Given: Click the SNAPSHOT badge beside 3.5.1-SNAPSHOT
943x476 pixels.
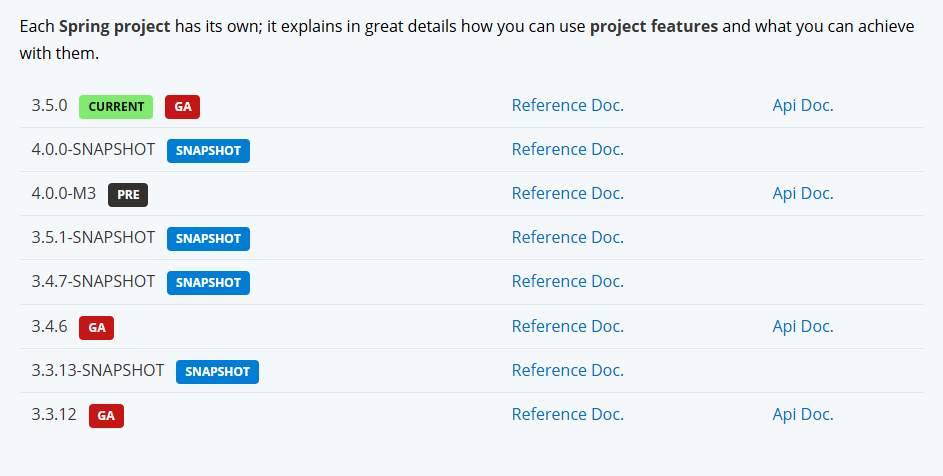Looking at the screenshot, I should coord(209,239).
